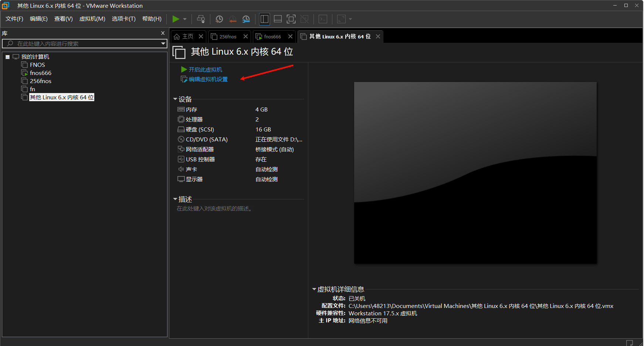Open the 选项卡(T) menu
Image resolution: width=644 pixels, height=346 pixels.
pos(124,19)
